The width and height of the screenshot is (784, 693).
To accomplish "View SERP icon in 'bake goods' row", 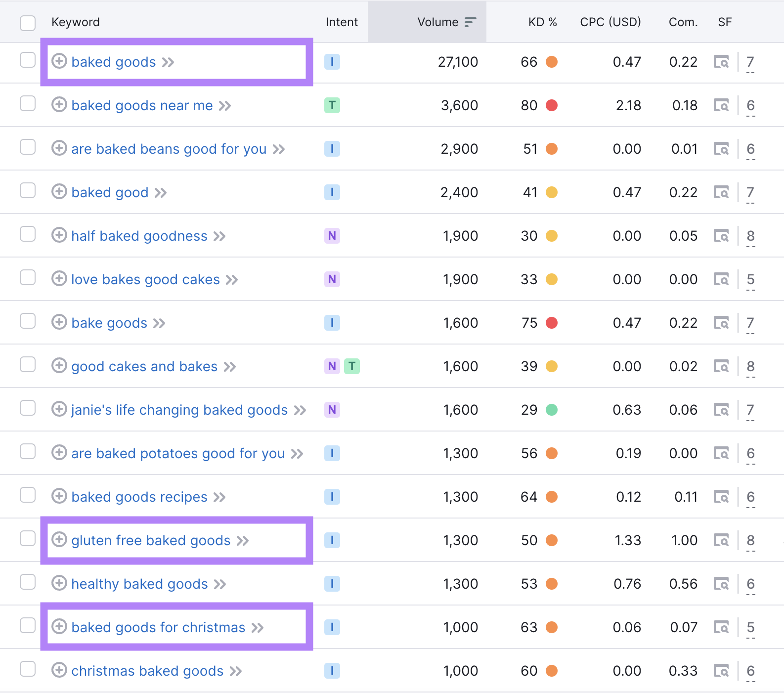I will [x=721, y=323].
